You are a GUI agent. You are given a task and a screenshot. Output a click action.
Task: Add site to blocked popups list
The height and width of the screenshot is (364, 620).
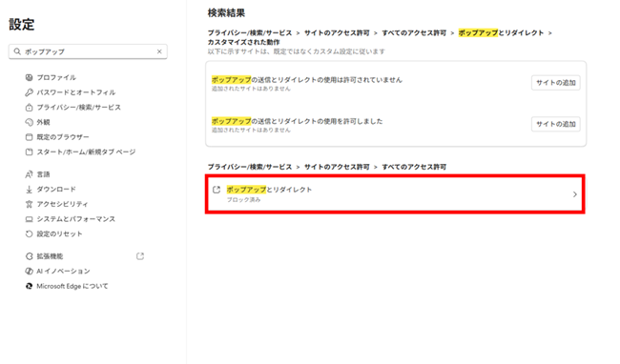pyautogui.click(x=555, y=83)
